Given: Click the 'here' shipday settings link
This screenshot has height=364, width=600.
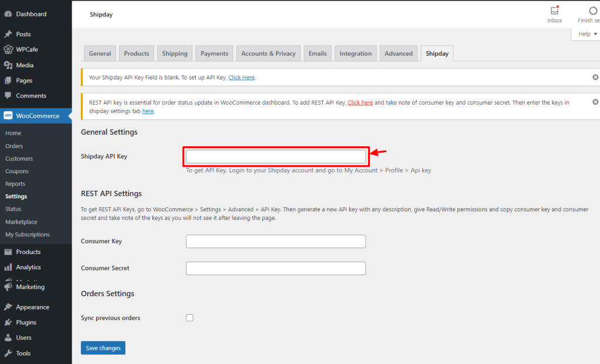Looking at the screenshot, I should [x=148, y=111].
